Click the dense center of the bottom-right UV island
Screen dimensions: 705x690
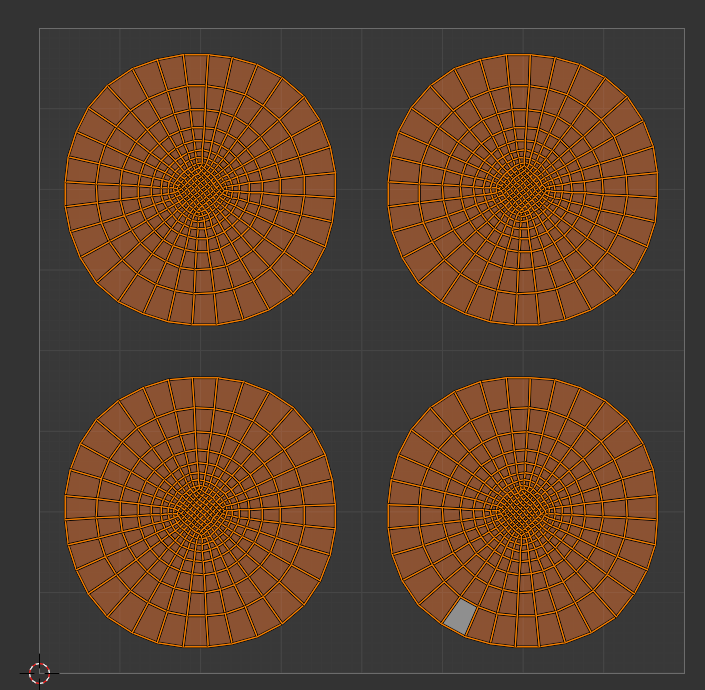[523, 512]
